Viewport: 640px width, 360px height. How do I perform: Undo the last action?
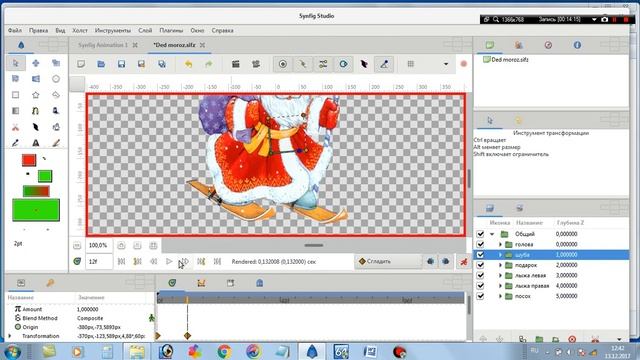188,64
